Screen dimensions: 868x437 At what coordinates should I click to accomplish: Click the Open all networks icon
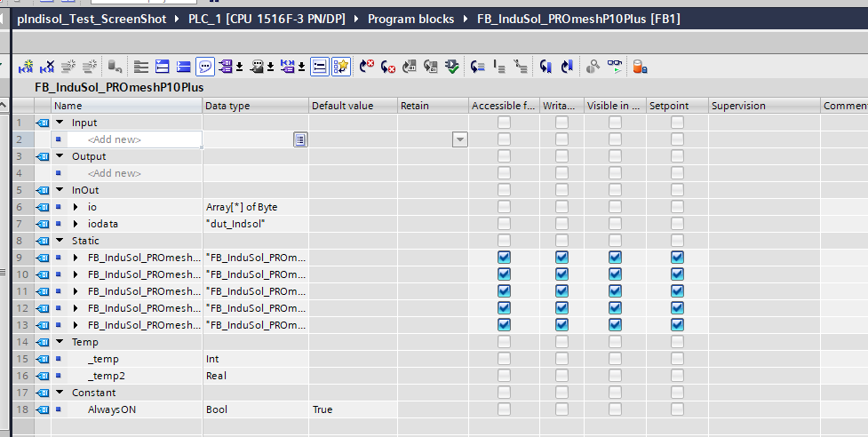(163, 67)
